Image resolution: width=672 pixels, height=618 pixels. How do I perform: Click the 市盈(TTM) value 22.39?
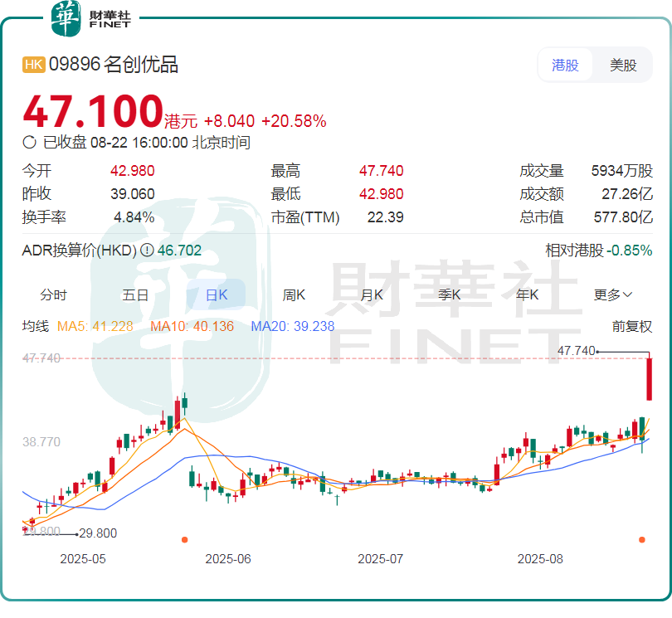(385, 217)
